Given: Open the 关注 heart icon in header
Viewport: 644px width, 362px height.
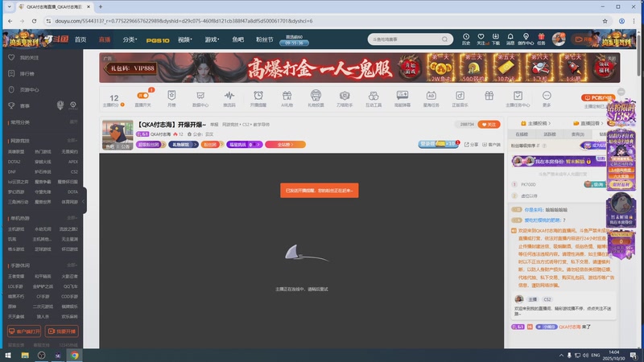Looking at the screenshot, I should tap(481, 39).
